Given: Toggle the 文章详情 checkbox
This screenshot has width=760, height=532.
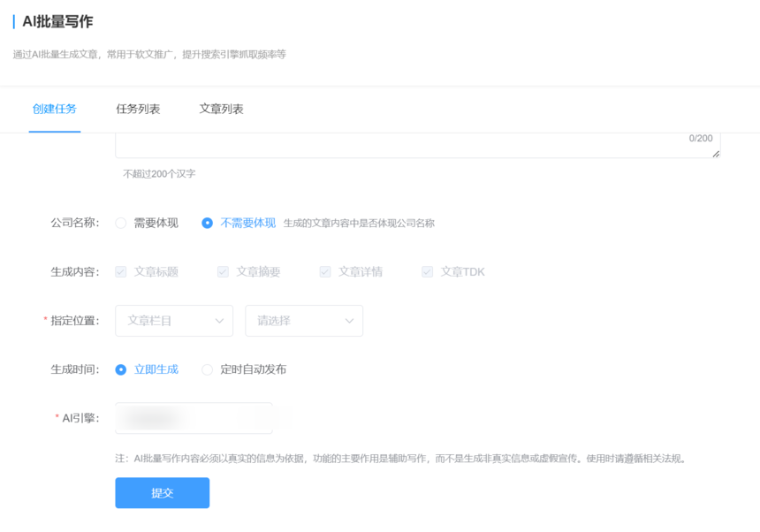Looking at the screenshot, I should 325,272.
